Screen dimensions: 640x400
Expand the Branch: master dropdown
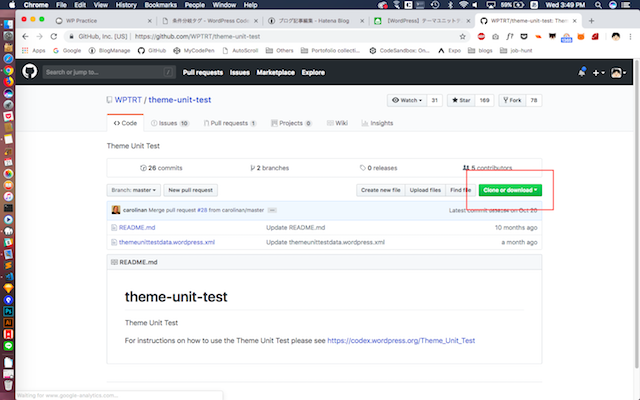[x=133, y=190]
